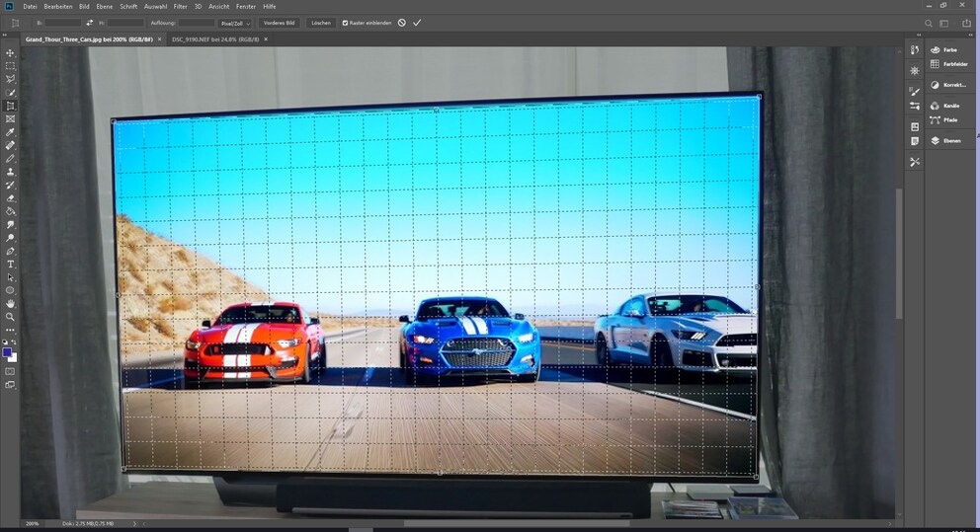Screen dimensions: 980x532
Task: Open the search icon in options bar
Action: 928,23
